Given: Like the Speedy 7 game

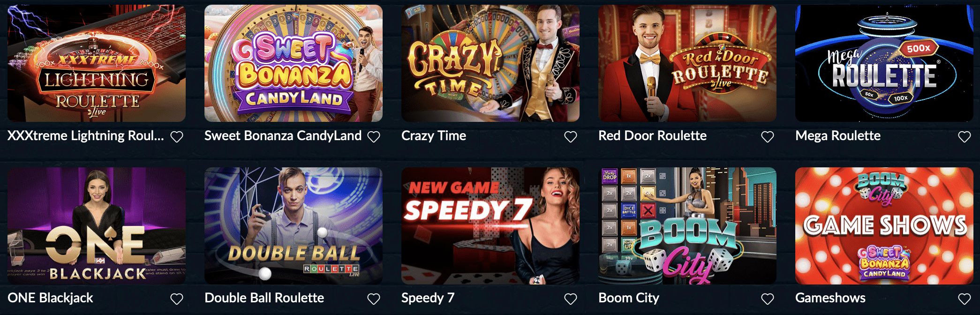Looking at the screenshot, I should click(571, 299).
